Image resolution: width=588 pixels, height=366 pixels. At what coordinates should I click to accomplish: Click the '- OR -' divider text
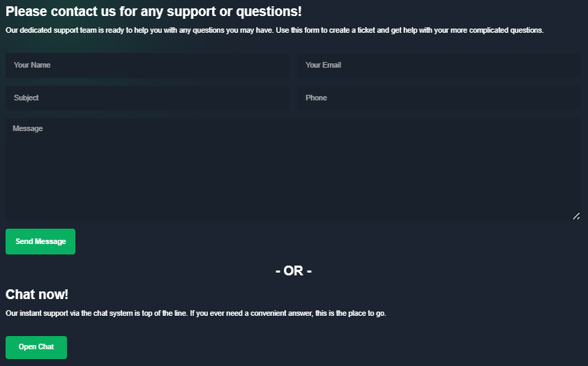click(294, 270)
